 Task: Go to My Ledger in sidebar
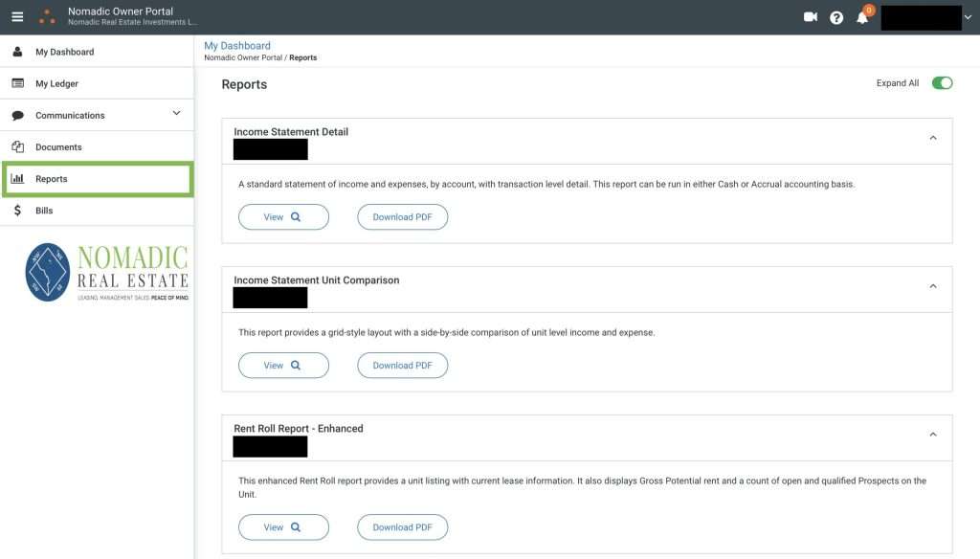coord(56,83)
